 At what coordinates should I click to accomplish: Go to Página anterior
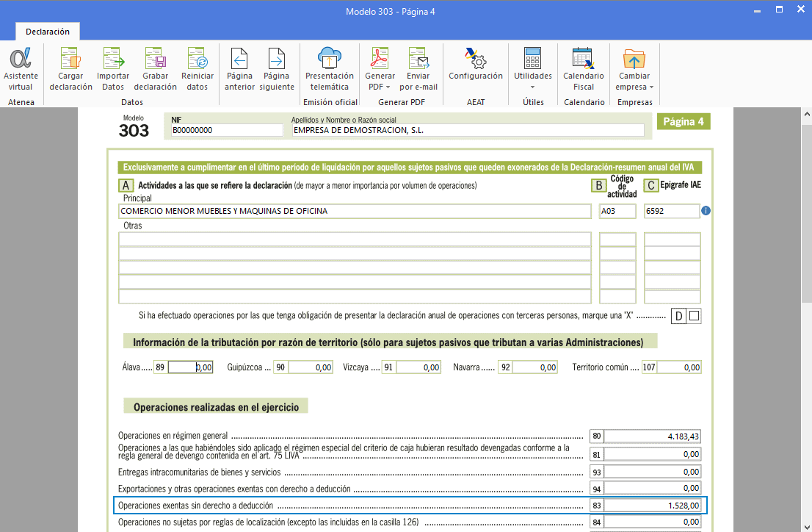pyautogui.click(x=239, y=70)
